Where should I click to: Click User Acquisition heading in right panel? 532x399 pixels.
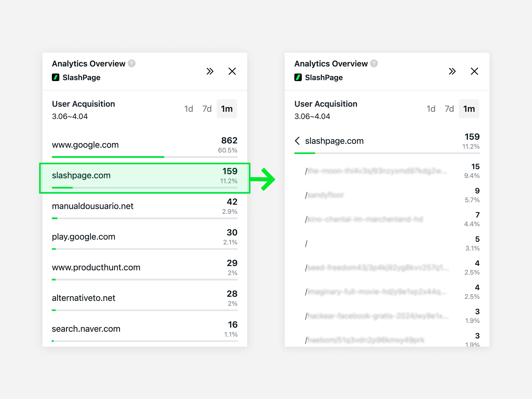pos(326,104)
